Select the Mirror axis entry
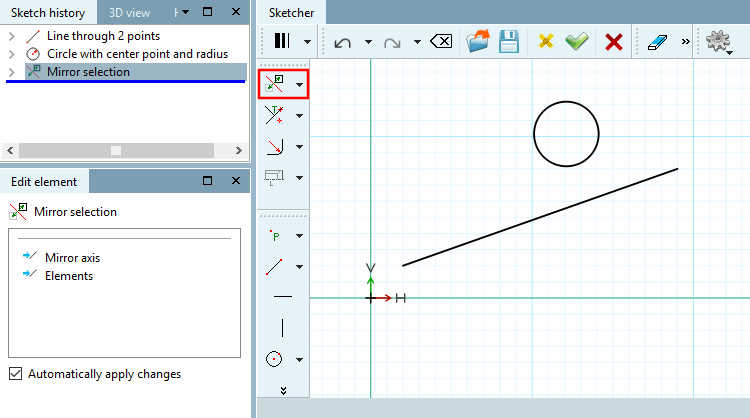The height and width of the screenshot is (418, 750). click(73, 258)
